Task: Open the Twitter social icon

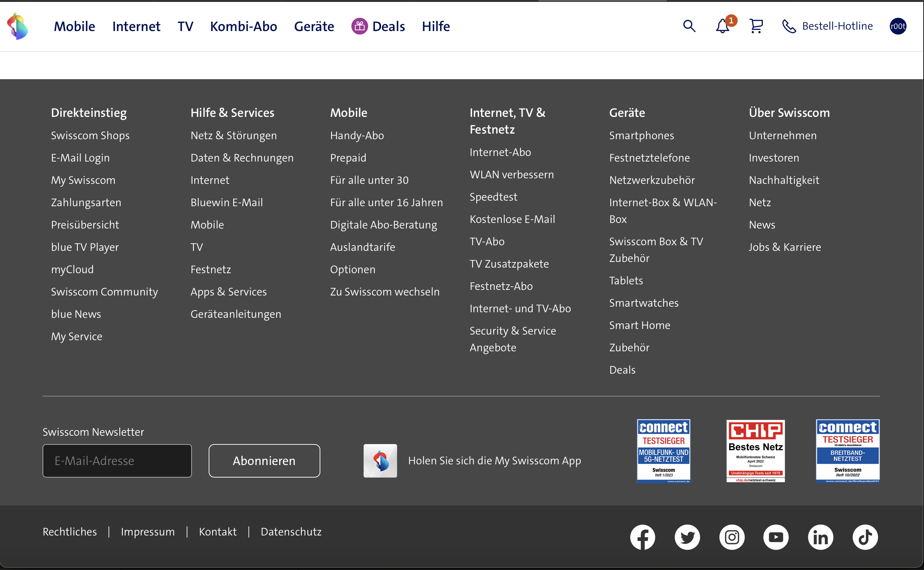Action: [687, 537]
